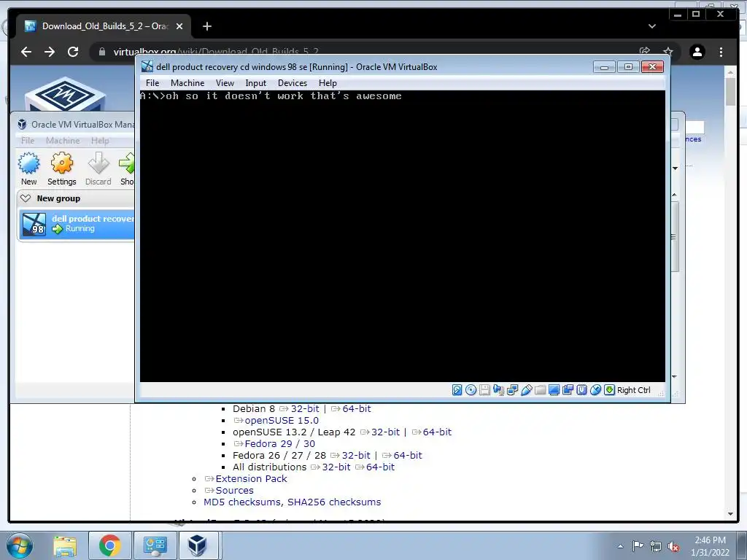
Task: Open the Chrome three-dot menu
Action: 721,52
